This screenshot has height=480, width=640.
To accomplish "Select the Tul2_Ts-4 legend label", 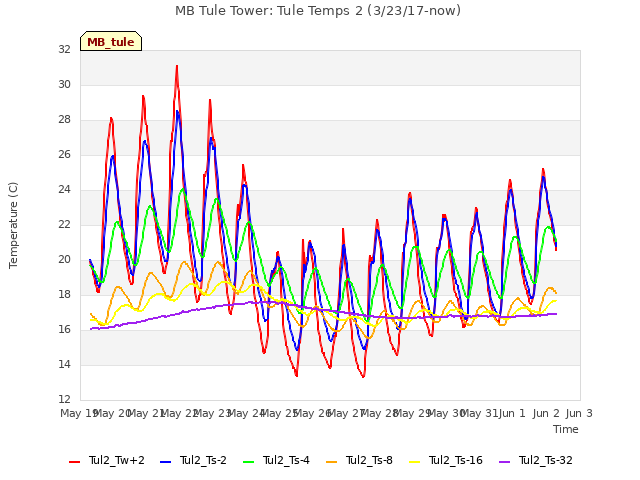I will coord(286,460).
